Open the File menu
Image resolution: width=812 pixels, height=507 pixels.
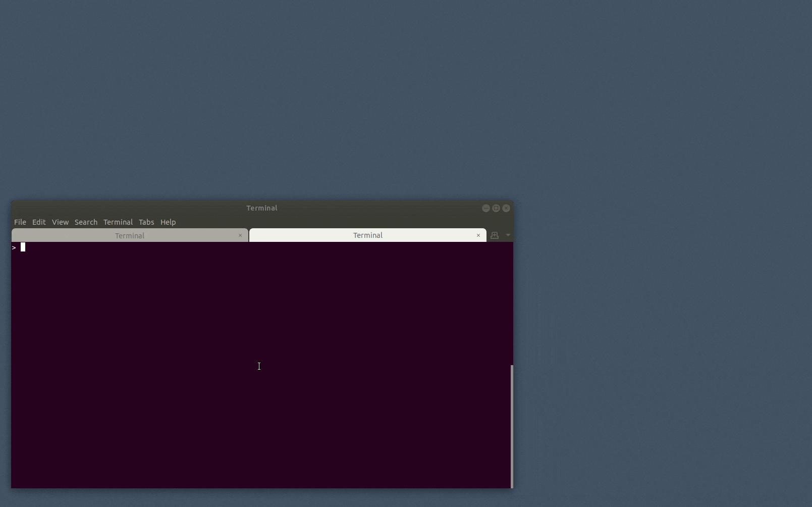20,222
